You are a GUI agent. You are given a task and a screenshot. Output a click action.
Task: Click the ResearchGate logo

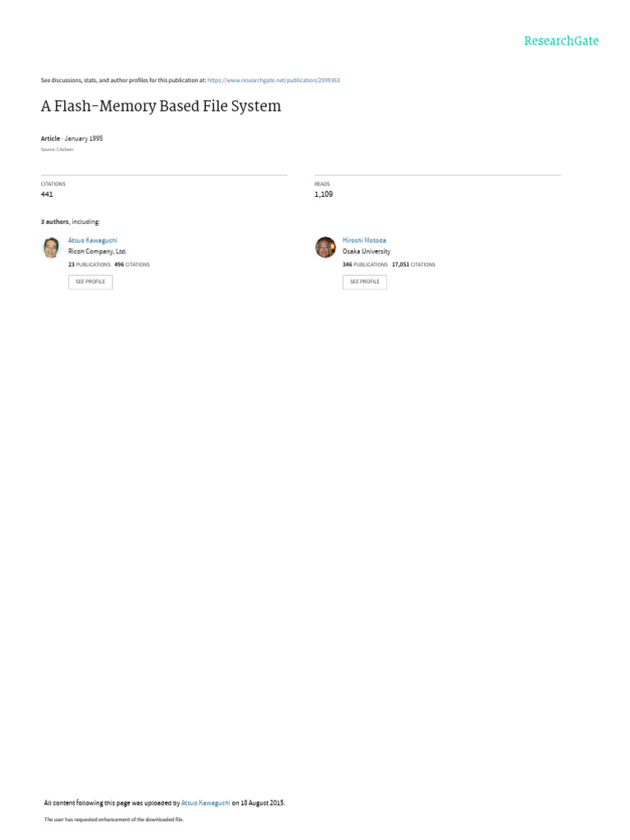tap(561, 41)
